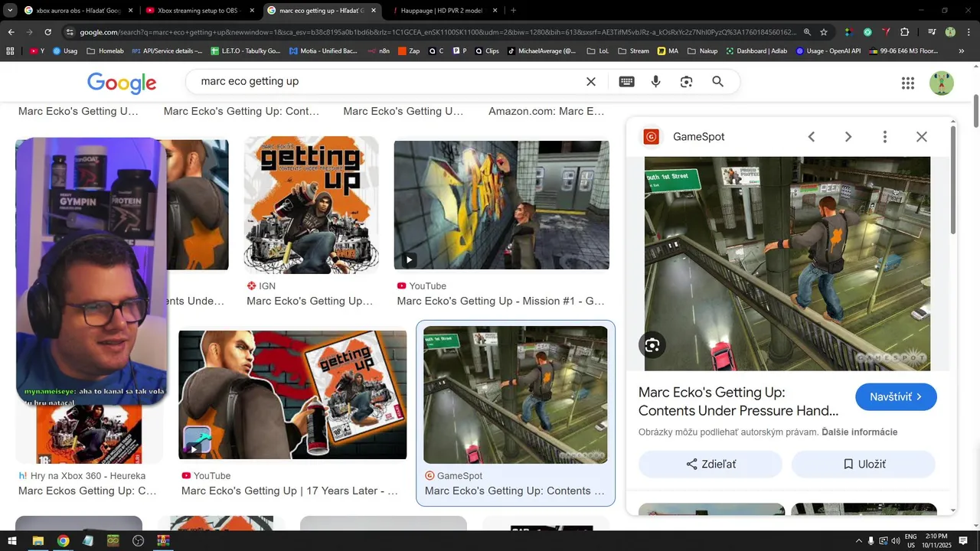Clear the search box with the X icon
Viewport: 980px width, 551px height.
coord(591,82)
